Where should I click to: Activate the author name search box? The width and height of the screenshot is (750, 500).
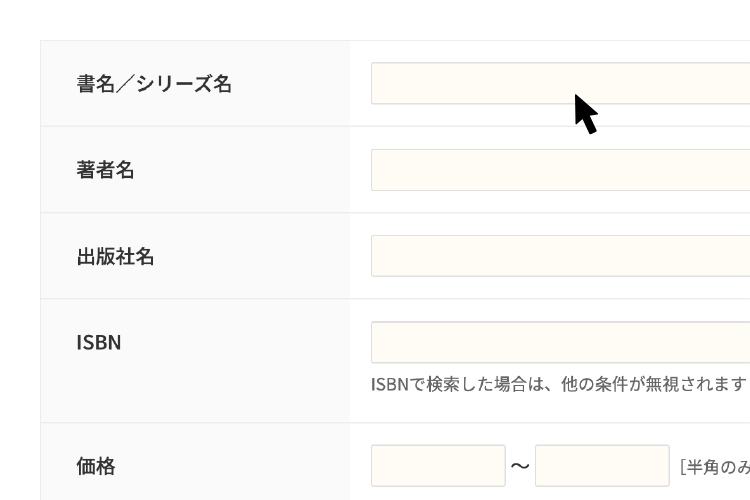(x=560, y=170)
